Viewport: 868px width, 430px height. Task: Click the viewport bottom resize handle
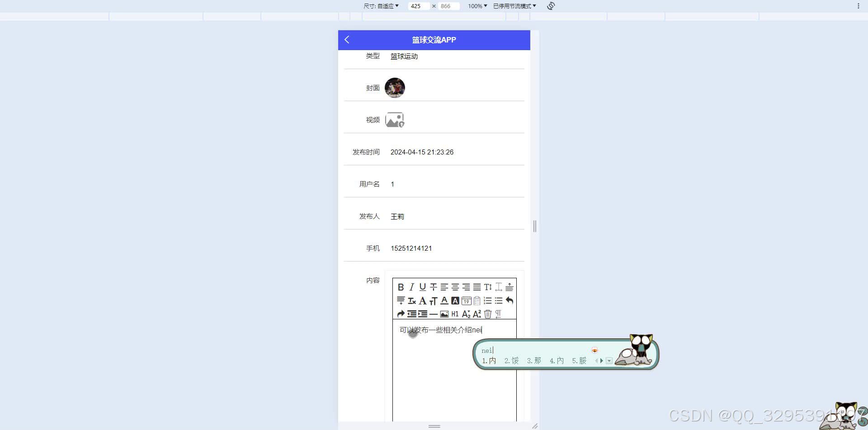434,426
